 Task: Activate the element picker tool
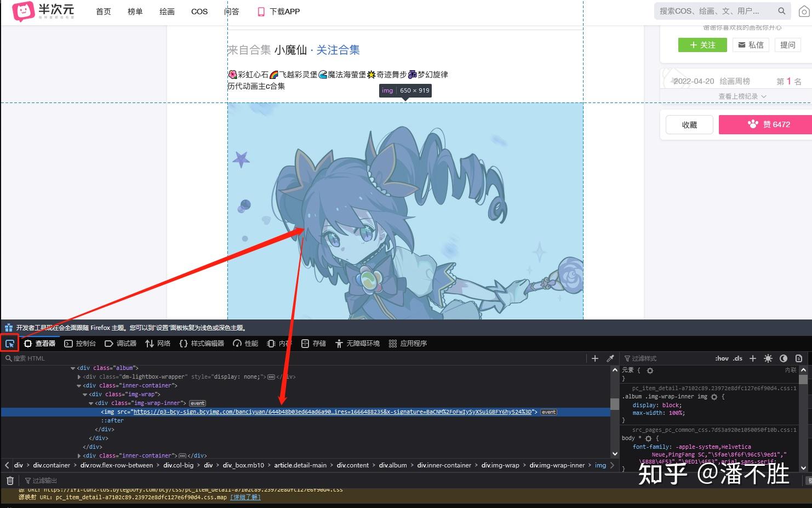(10, 344)
